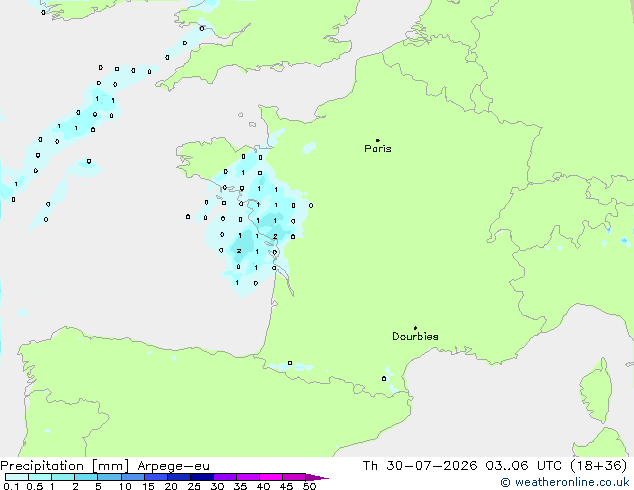Click the 5 mm legend color swatch
The width and height of the screenshot is (634, 490).
pos(109,477)
